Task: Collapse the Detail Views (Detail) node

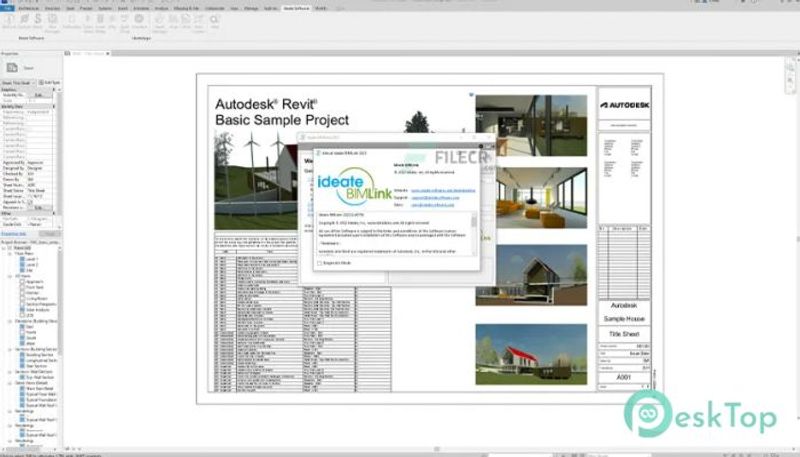Action: click(10, 383)
